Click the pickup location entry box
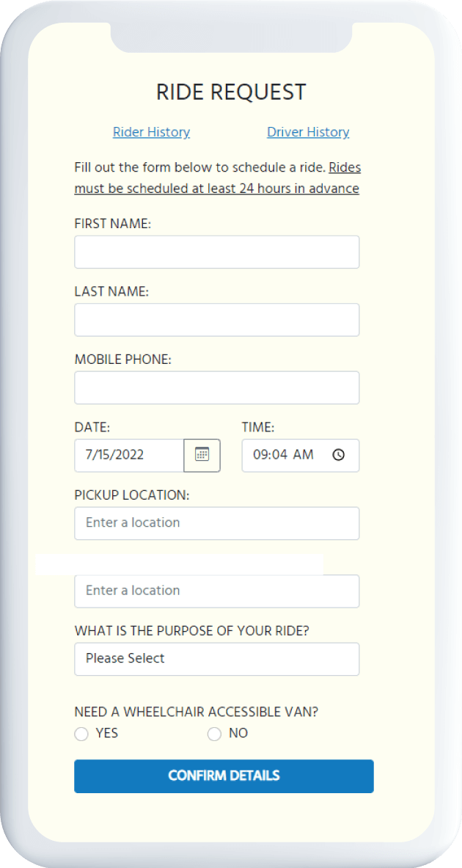 pos(216,523)
